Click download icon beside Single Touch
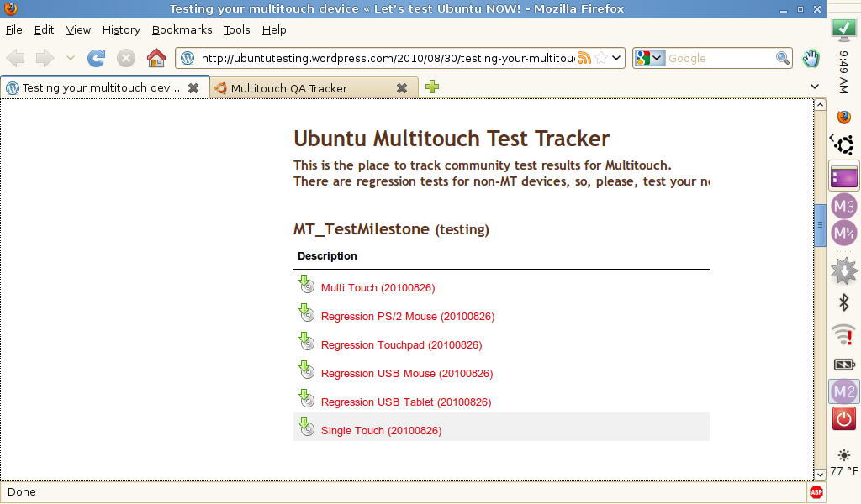This screenshot has height=504, width=861. 306,428
